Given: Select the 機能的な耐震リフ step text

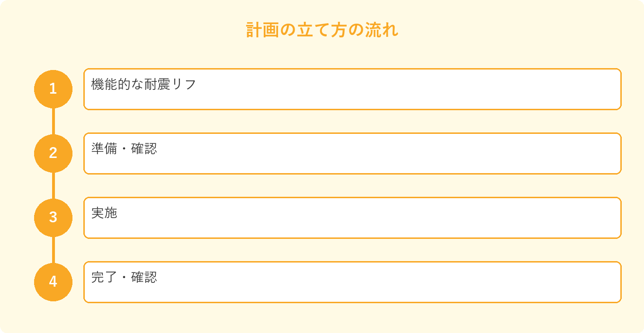Looking at the screenshot, I should (x=143, y=85).
